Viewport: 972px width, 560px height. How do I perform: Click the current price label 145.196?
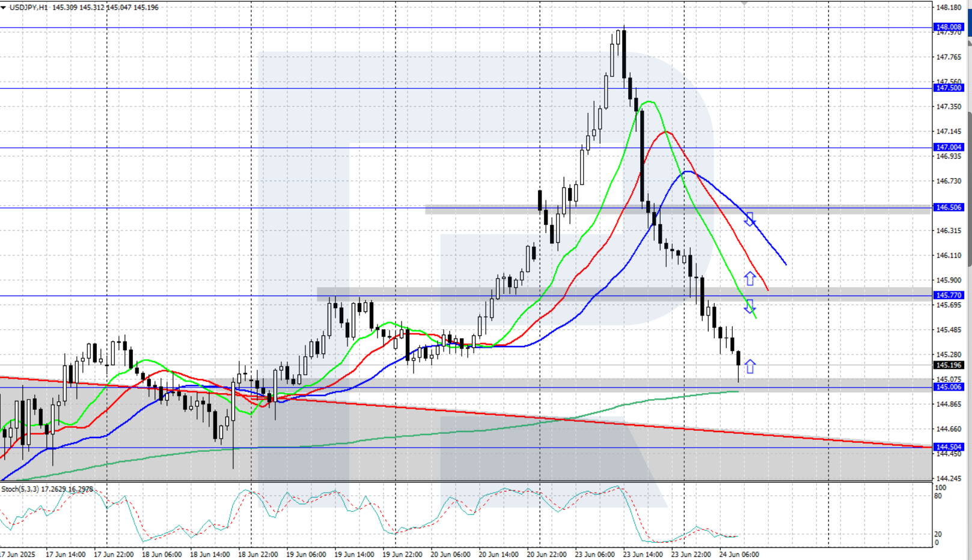949,365
